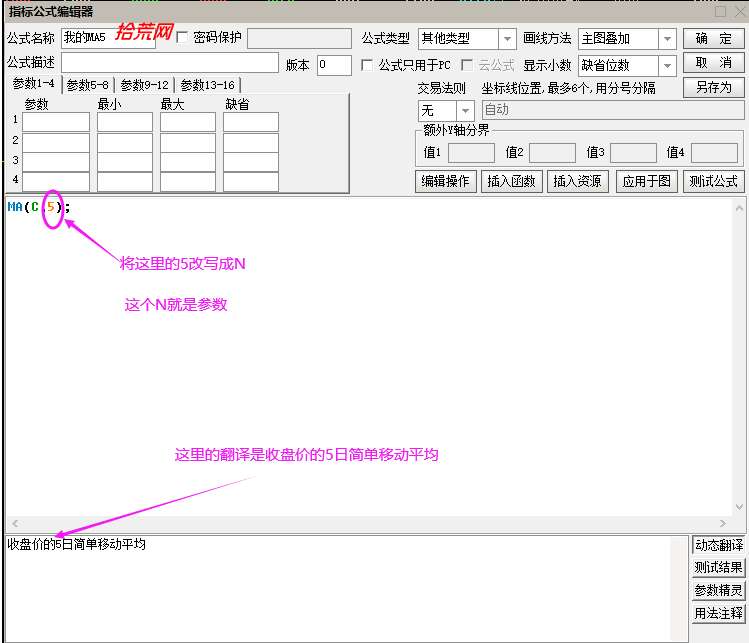Image resolution: width=749 pixels, height=643 pixels.
Task: Close the 指标公式编辑器 window
Action: pyautogui.click(x=741, y=11)
